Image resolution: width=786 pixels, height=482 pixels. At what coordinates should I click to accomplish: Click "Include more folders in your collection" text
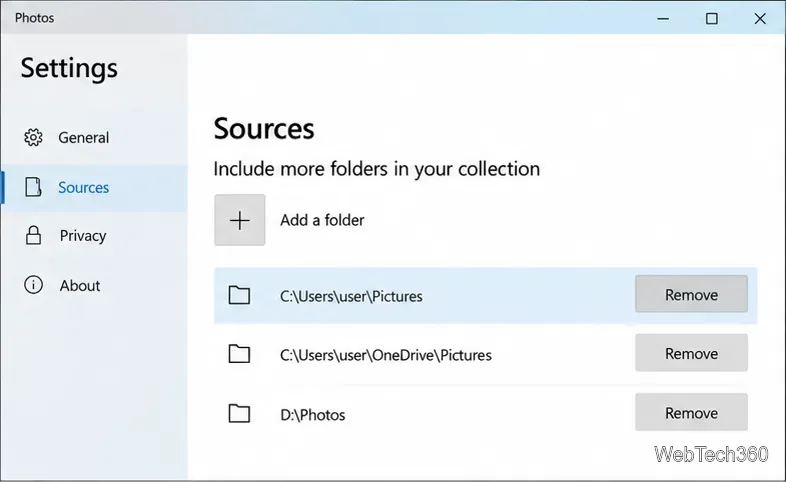coord(377,169)
